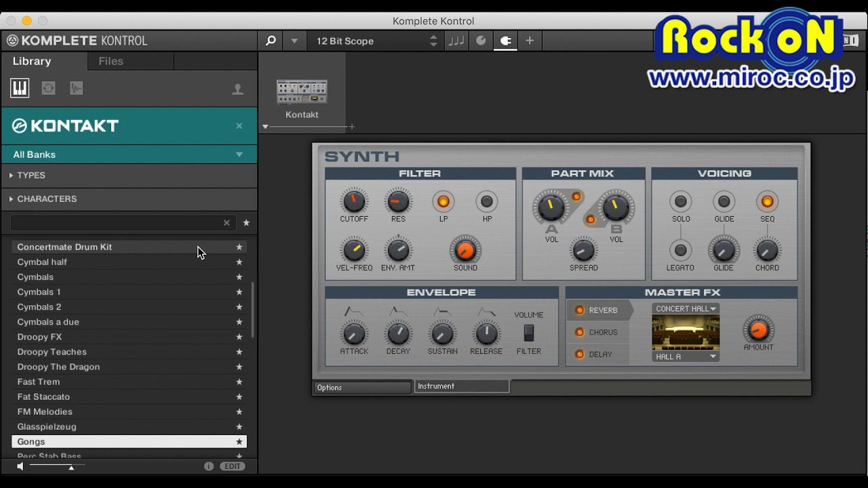Click the prehear speaker icon
Screen dimensions: 868x488
point(20,466)
